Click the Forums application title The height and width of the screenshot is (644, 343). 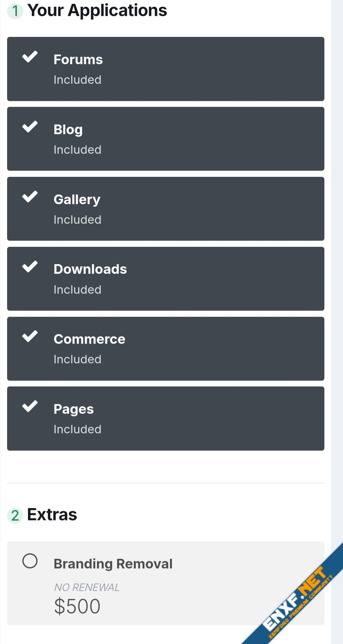[x=78, y=60]
